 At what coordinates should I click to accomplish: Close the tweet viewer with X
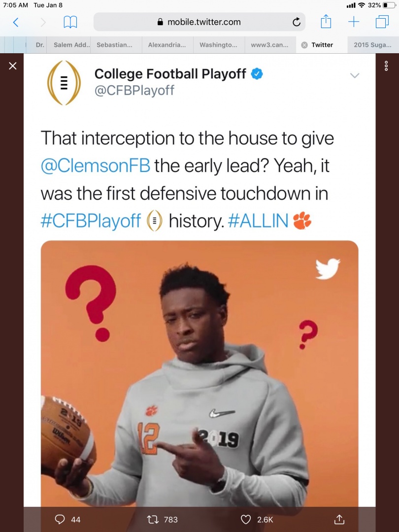[13, 66]
